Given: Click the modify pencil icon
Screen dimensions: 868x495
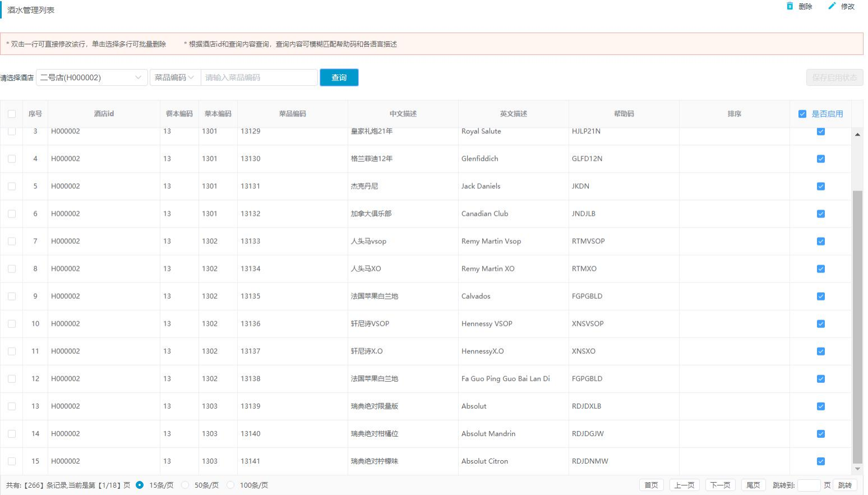Looking at the screenshot, I should click(x=832, y=6).
